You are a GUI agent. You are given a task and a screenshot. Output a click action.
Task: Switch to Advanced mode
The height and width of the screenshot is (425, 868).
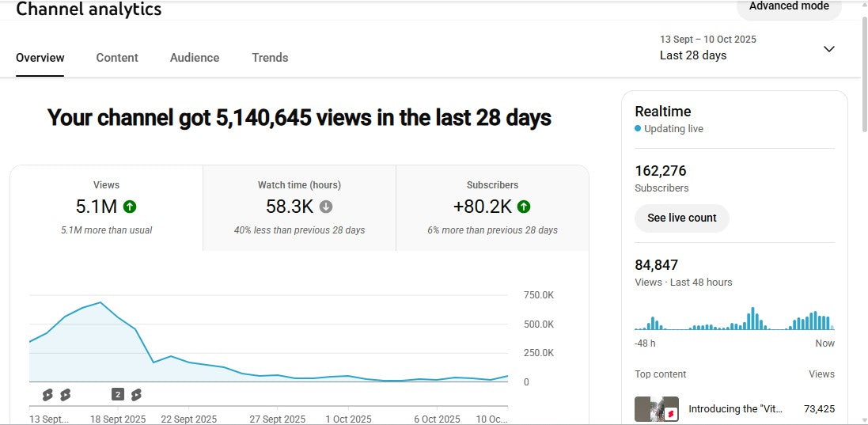coord(789,7)
